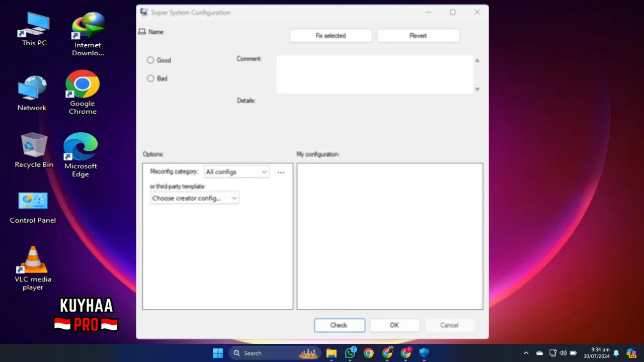Click the Revert button
644x362 pixels.
(418, 36)
